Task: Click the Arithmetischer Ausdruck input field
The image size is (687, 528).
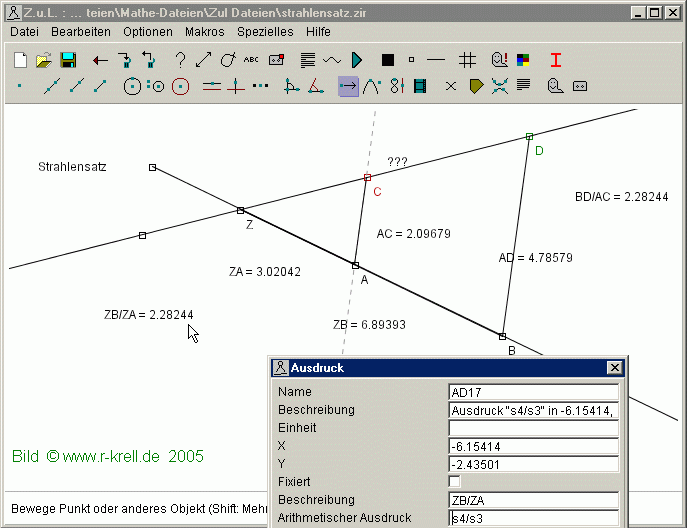Action: (x=534, y=518)
